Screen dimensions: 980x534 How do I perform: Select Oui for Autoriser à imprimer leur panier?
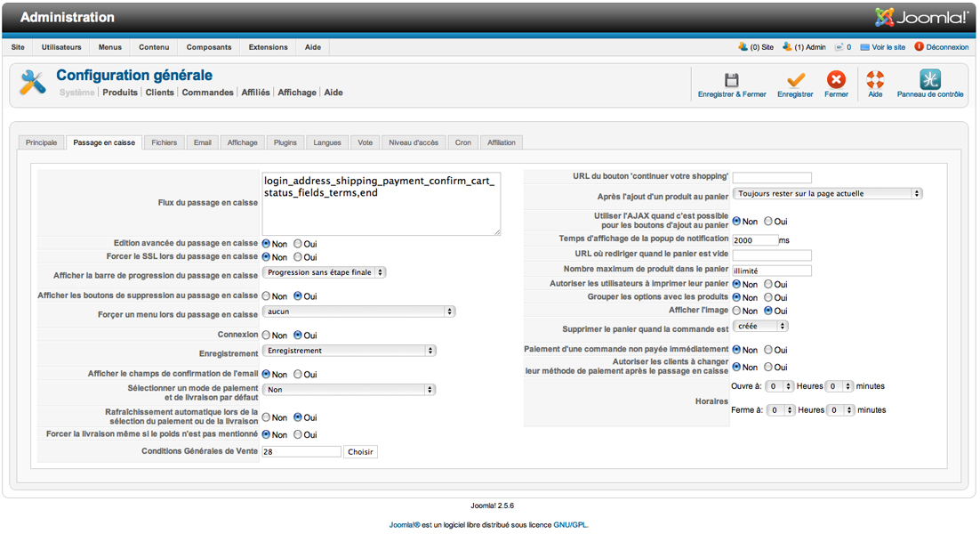(768, 284)
